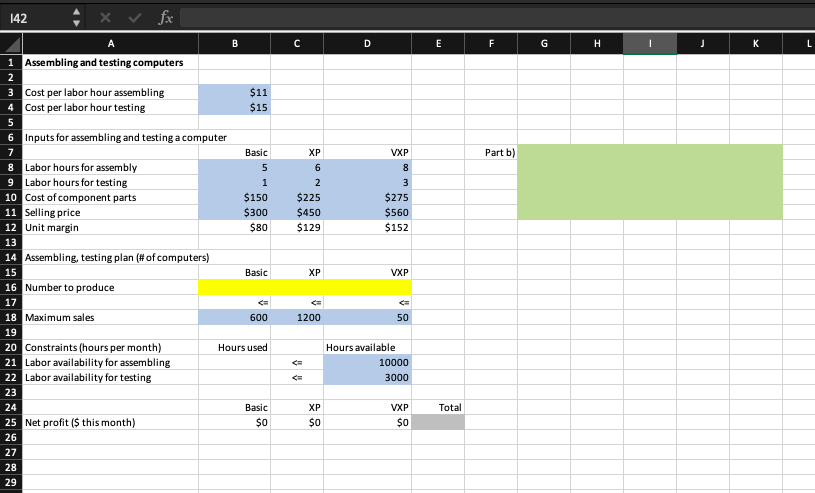This screenshot has width=815, height=493.
Task: Click inside the formula bar input
Action: click(497, 18)
